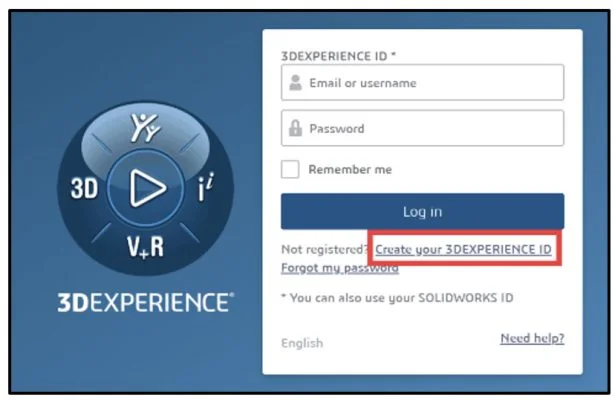Open 'Create your 3DEXPERIENCE ID' link
Image resolution: width=615 pixels, height=400 pixels.
pyautogui.click(x=463, y=249)
